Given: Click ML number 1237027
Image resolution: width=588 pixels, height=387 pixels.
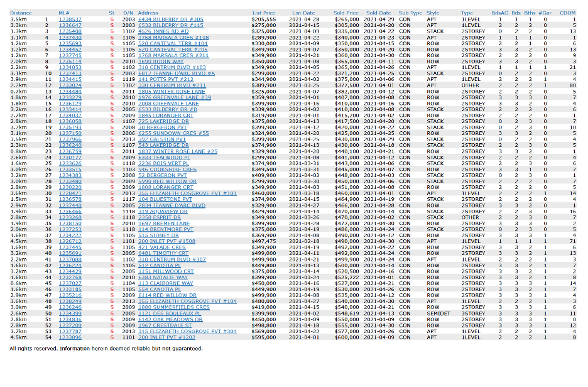Looking at the screenshot, I should point(70,283).
